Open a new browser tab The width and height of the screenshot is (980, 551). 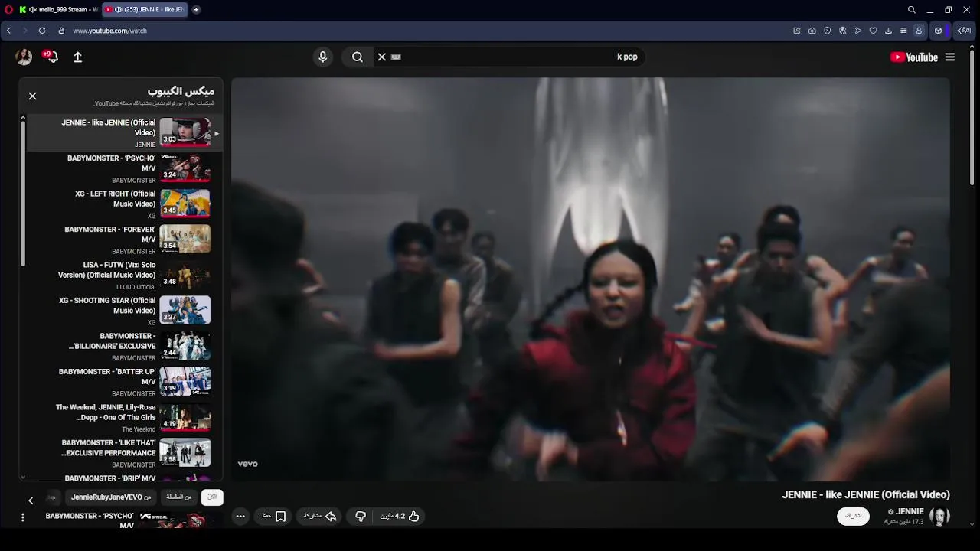tap(196, 10)
